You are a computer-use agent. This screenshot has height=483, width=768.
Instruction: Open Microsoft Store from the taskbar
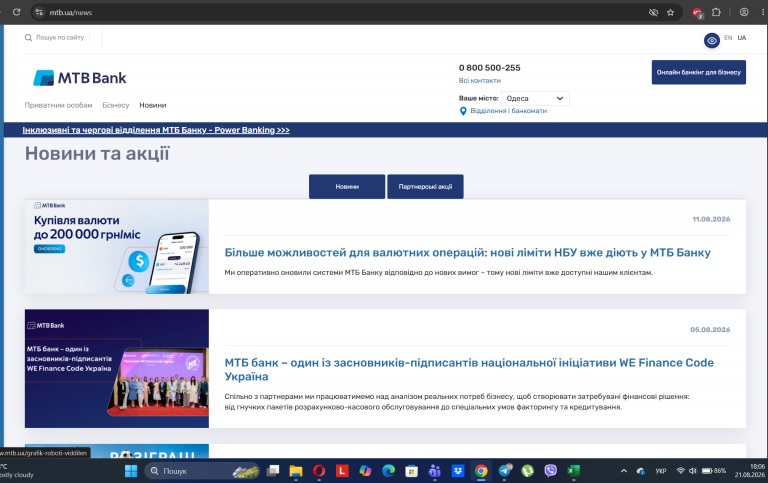pyautogui.click(x=411, y=471)
